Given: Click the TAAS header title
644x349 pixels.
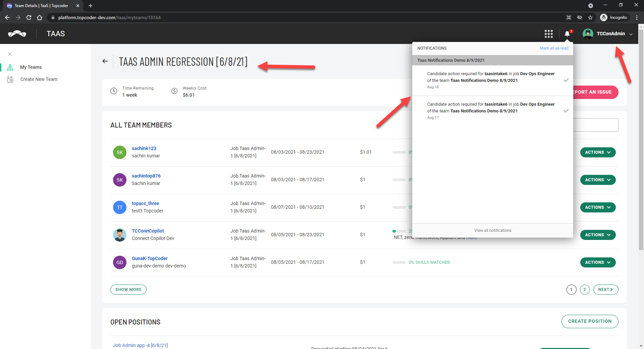Looking at the screenshot, I should click(x=56, y=34).
